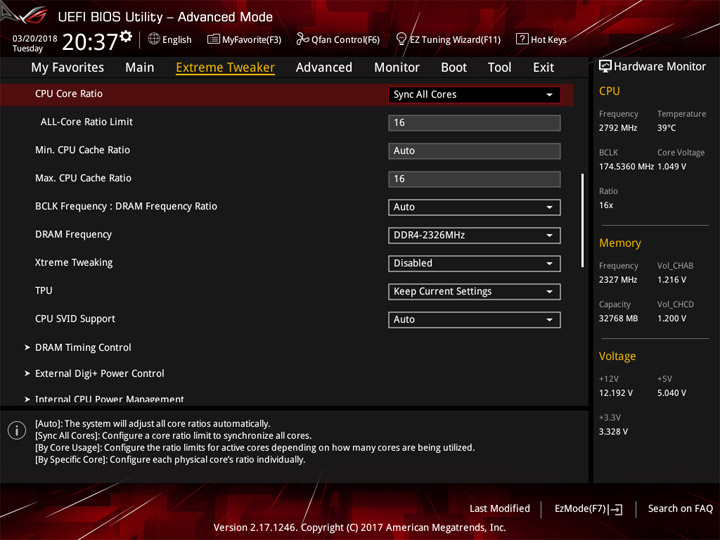Open the DRAM Frequency dropdown
720x540 pixels.
(x=474, y=235)
